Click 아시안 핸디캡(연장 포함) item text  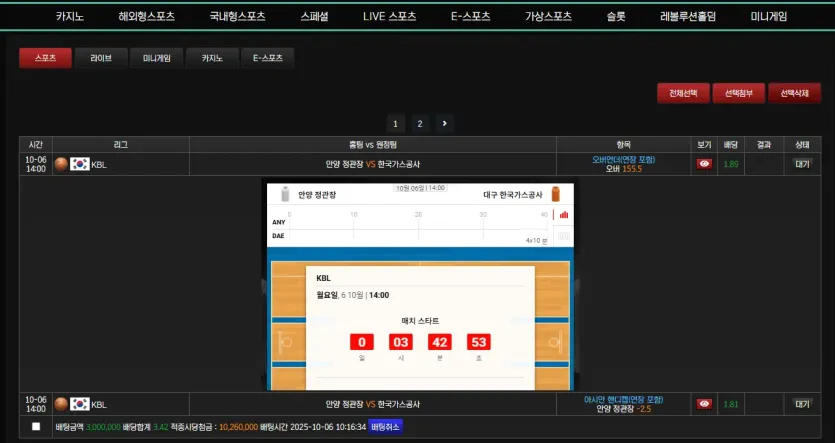[x=624, y=400]
